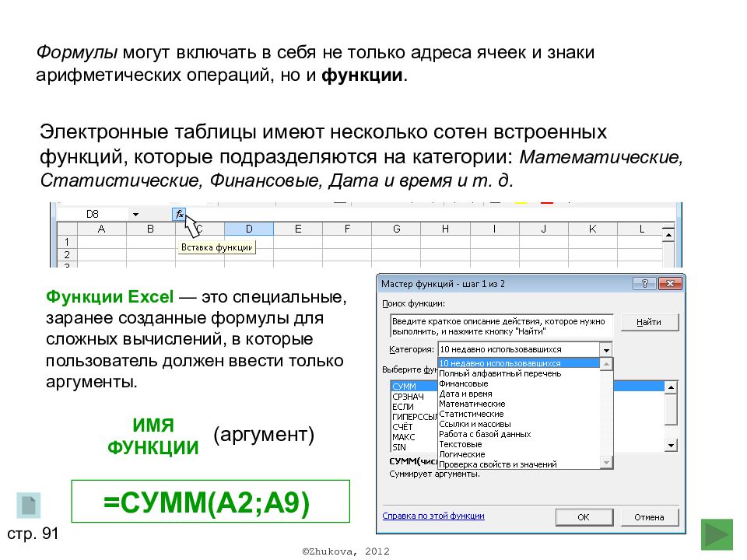Click the OK button
747x560 pixels.
coord(584,517)
